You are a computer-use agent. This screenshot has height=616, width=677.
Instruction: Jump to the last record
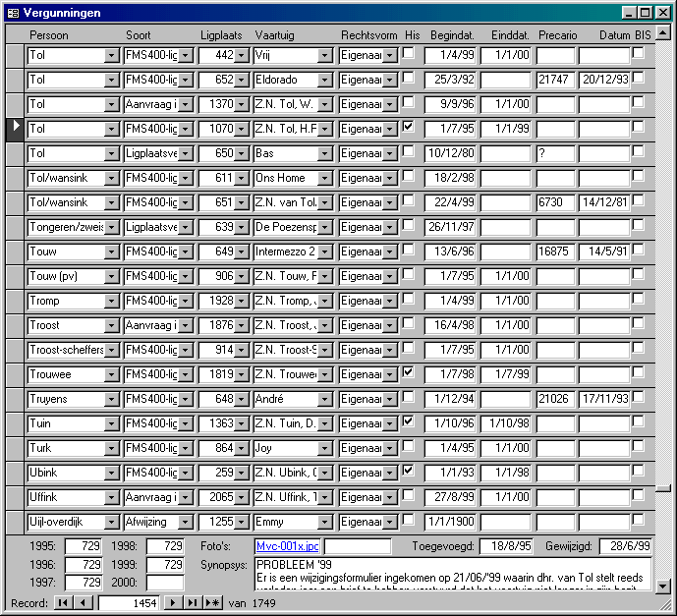pyautogui.click(x=193, y=603)
